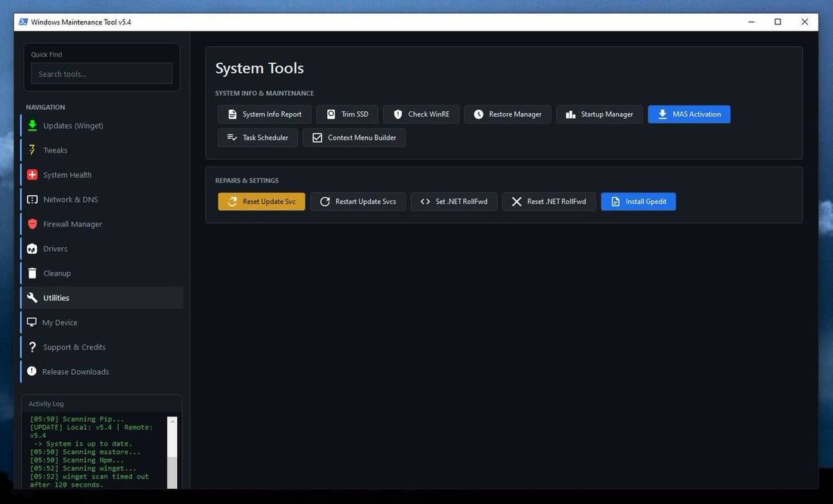Click the Drivers icon in the sidebar

pyautogui.click(x=33, y=249)
